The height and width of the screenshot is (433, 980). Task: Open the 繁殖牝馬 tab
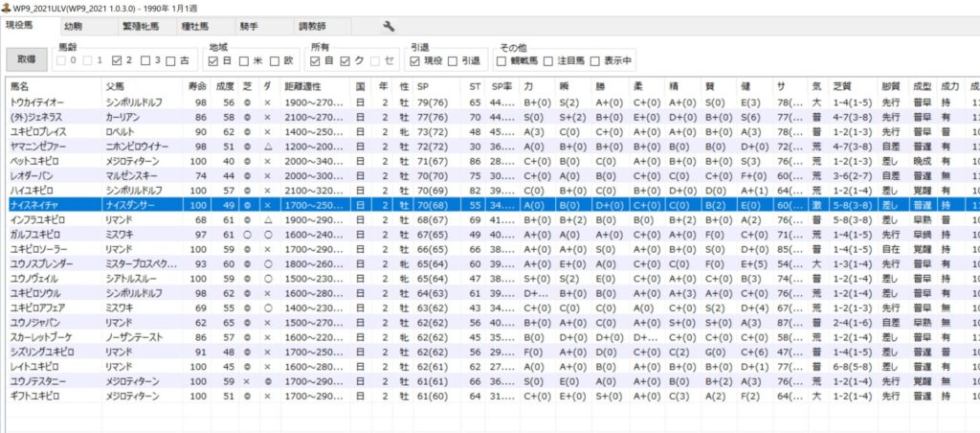pos(140,26)
